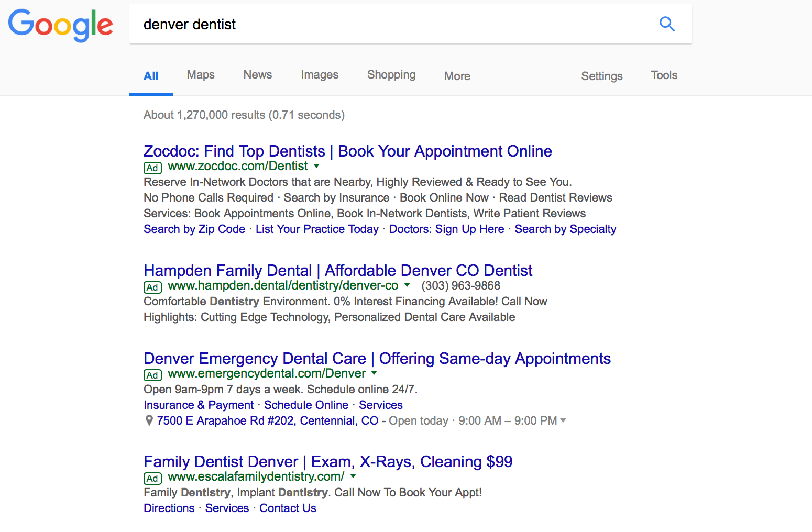Click the www.hampden.dental/dentistry/denver-co URL
The width and height of the screenshot is (812, 532).
pyautogui.click(x=283, y=285)
